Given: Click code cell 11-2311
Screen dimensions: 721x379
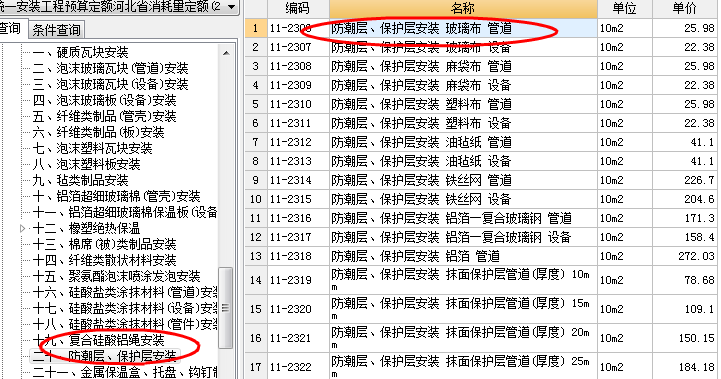Looking at the screenshot, I should click(x=298, y=123).
